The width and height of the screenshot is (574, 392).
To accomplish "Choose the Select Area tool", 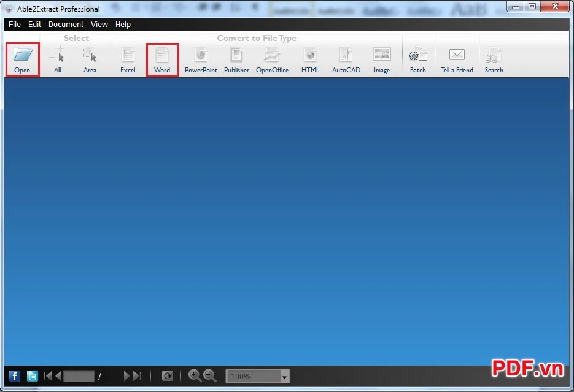I will 90,60.
